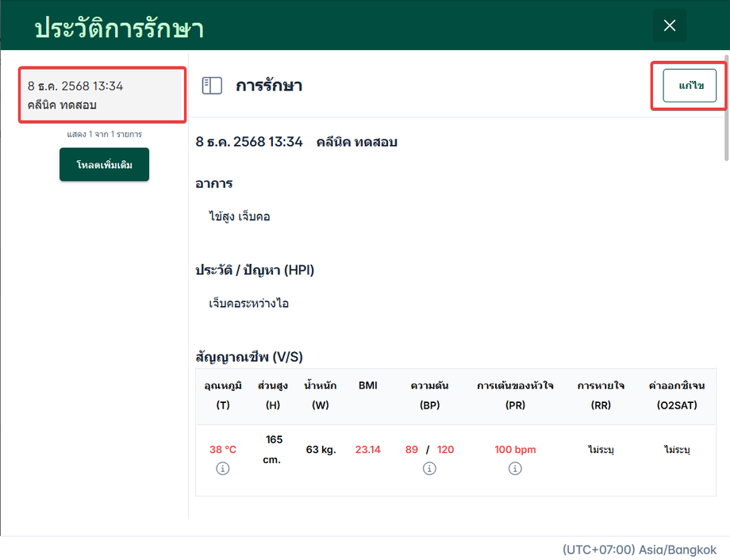Click the แก้ไข edit button

click(690, 86)
